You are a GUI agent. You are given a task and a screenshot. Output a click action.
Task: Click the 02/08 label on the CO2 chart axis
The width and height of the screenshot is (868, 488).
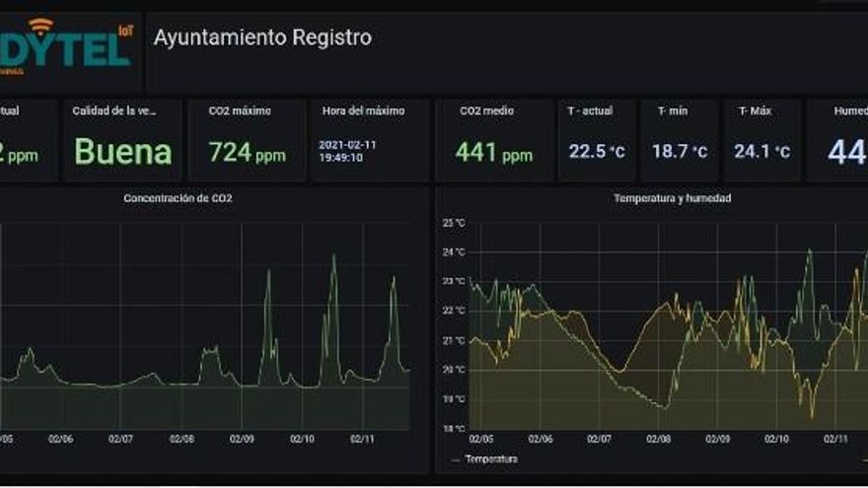click(181, 439)
